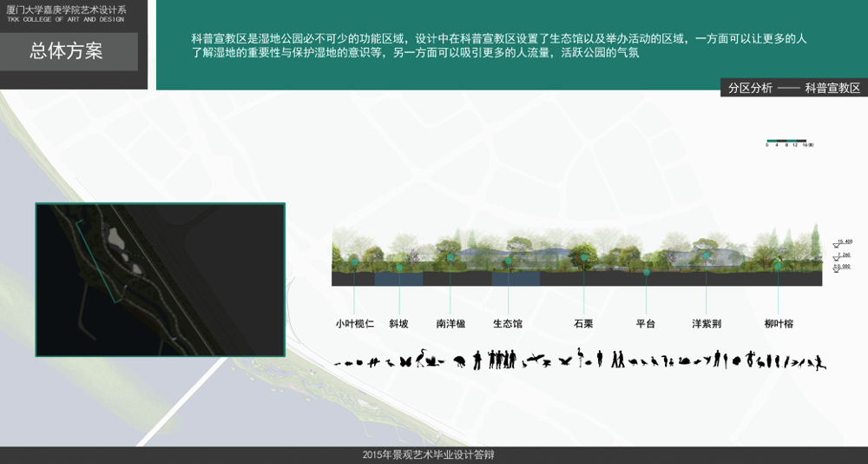Click the 分区分析 —— 科普宣教区 label

794,88
